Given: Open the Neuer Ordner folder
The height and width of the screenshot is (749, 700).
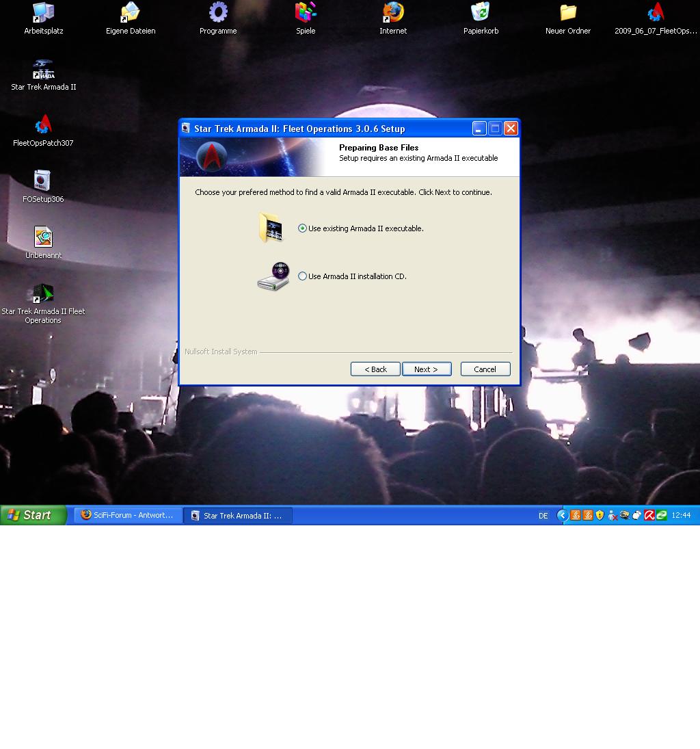Looking at the screenshot, I should click(568, 14).
